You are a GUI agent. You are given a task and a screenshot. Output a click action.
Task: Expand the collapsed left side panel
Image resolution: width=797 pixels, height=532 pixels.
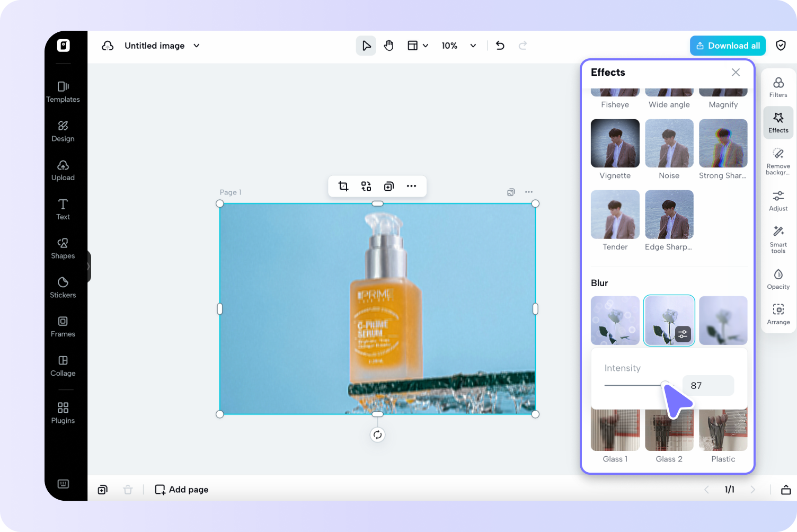tap(88, 267)
